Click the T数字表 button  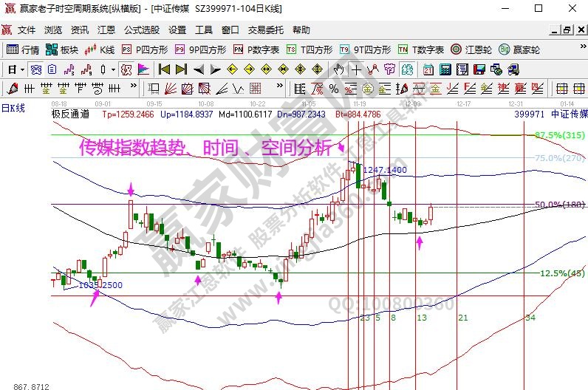click(422, 49)
